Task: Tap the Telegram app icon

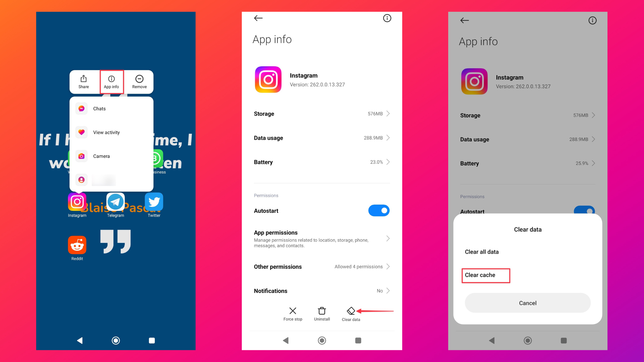Action: pyautogui.click(x=116, y=202)
